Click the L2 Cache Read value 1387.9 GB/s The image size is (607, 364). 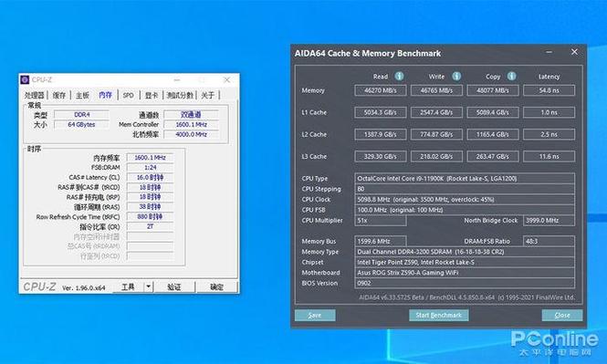(x=381, y=135)
